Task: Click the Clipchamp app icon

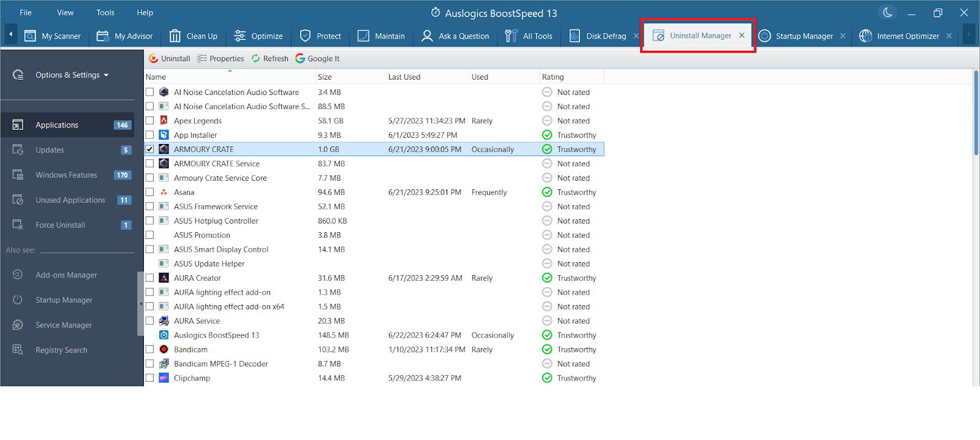Action: click(x=164, y=378)
